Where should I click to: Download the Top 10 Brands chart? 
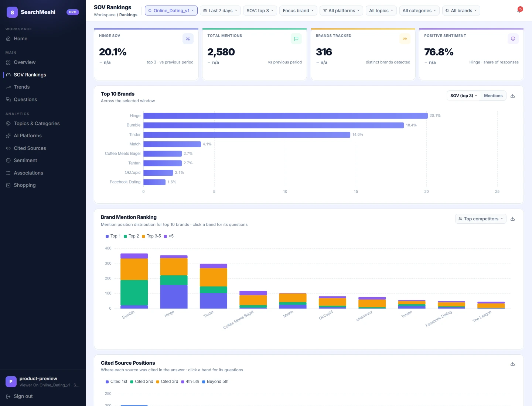(512, 96)
